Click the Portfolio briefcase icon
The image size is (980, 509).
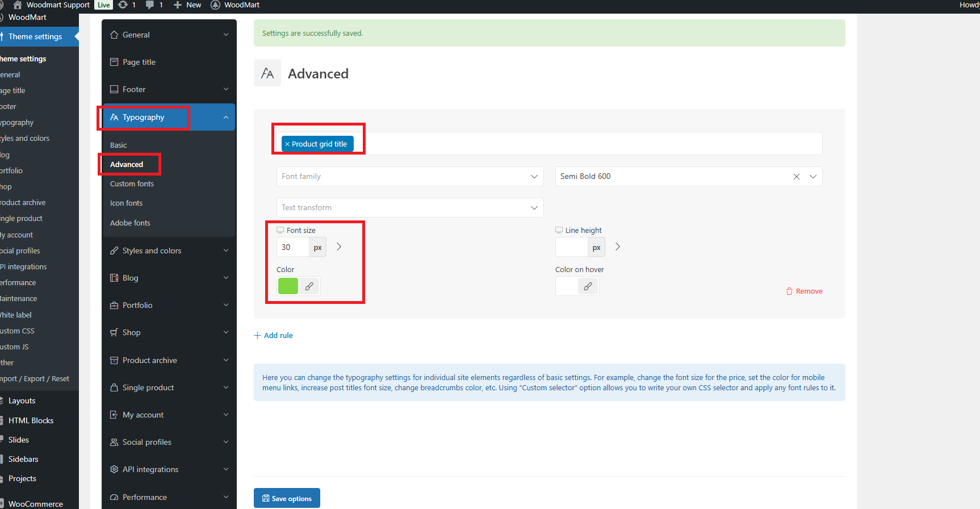click(114, 305)
